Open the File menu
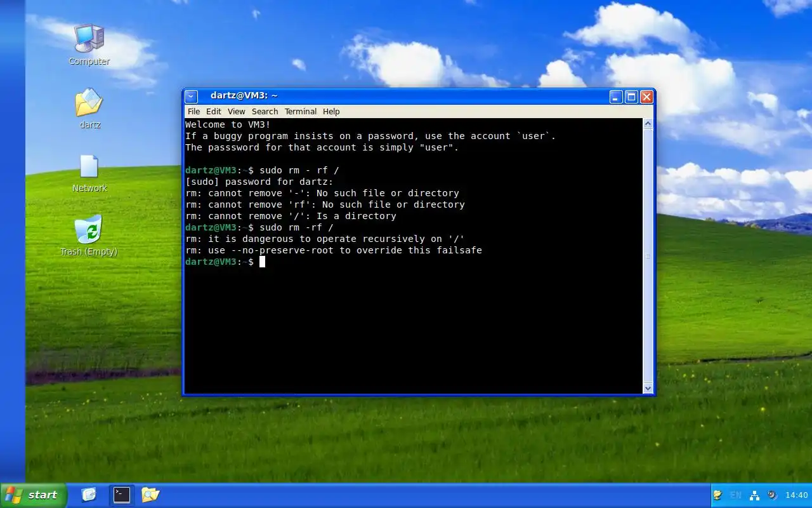This screenshot has height=508, width=812. pos(193,111)
